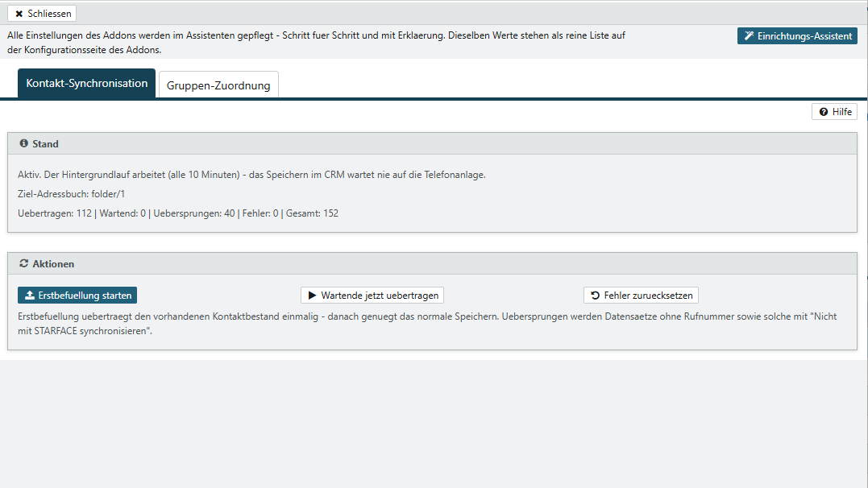
Task: Click the undo icon on Fehler zuruecksetzen
Action: 595,296
